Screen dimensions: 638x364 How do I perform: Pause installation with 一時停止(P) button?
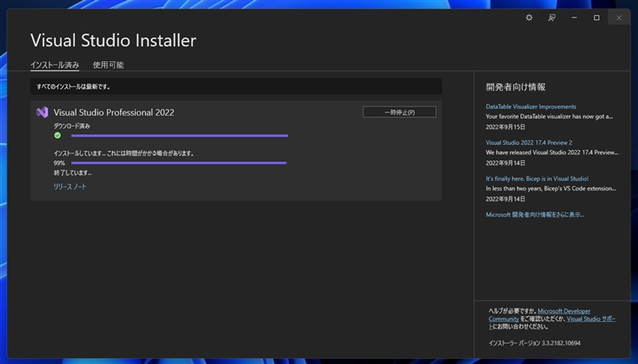click(x=399, y=112)
